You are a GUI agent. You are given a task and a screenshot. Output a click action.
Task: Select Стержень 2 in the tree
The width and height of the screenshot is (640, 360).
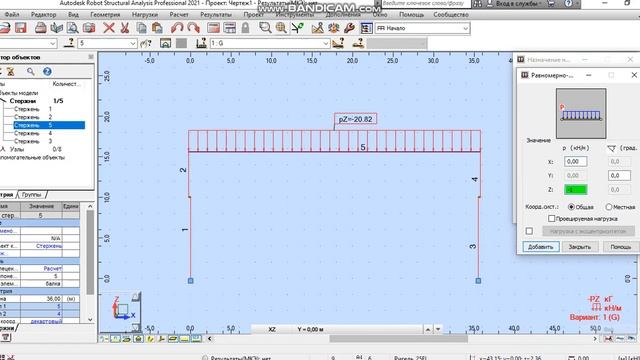click(x=33, y=117)
